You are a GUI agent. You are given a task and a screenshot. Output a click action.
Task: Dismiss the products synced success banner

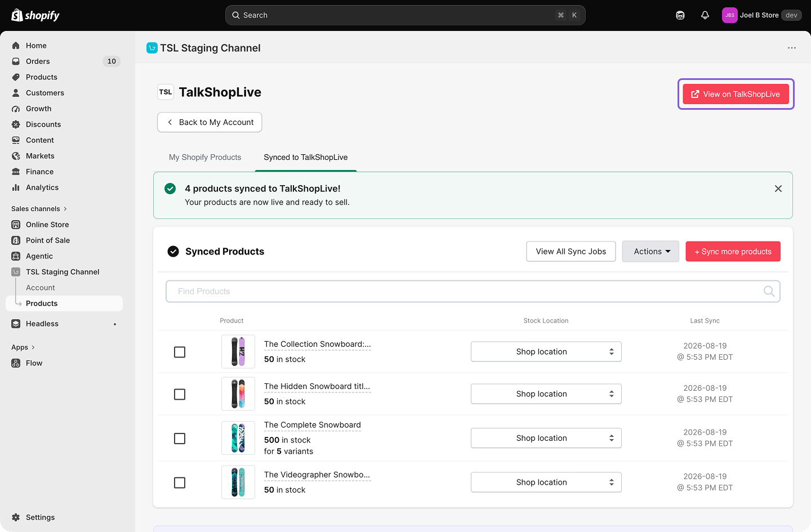coord(778,189)
